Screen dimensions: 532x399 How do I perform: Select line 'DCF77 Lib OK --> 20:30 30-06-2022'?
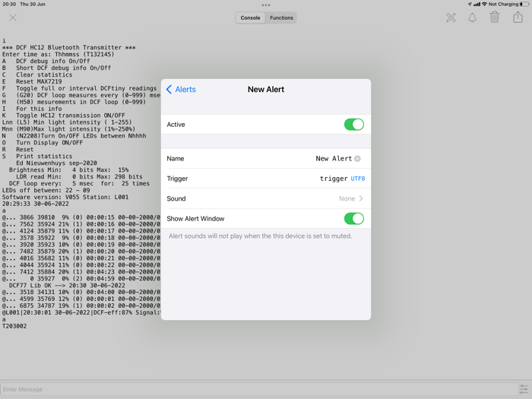click(x=67, y=285)
